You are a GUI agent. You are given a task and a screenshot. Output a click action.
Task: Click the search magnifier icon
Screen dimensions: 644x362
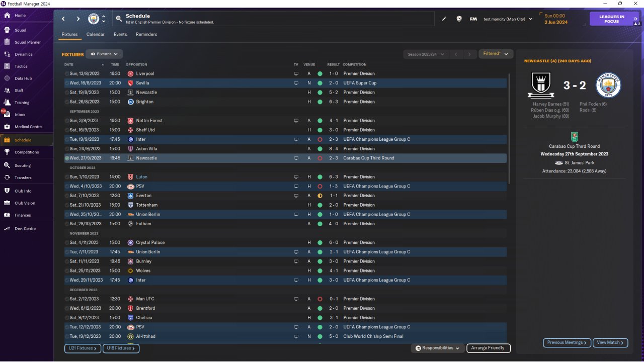pyautogui.click(x=119, y=19)
